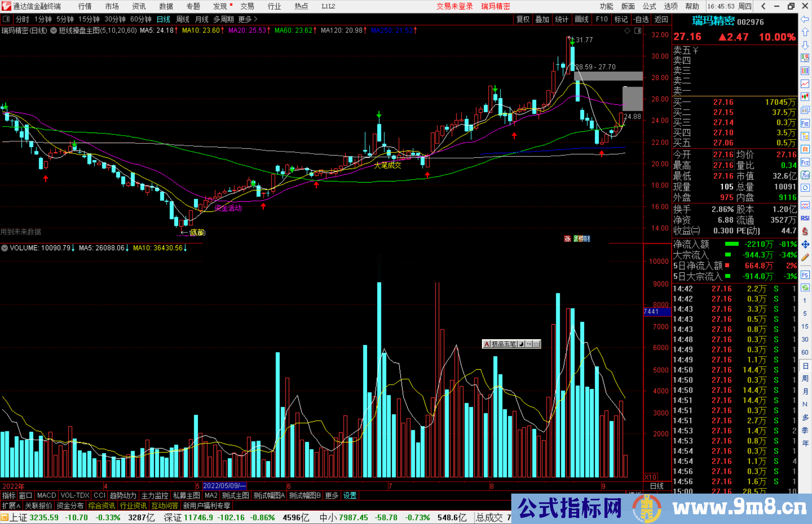Toggle the diamond marker at chart top right

click(x=627, y=31)
